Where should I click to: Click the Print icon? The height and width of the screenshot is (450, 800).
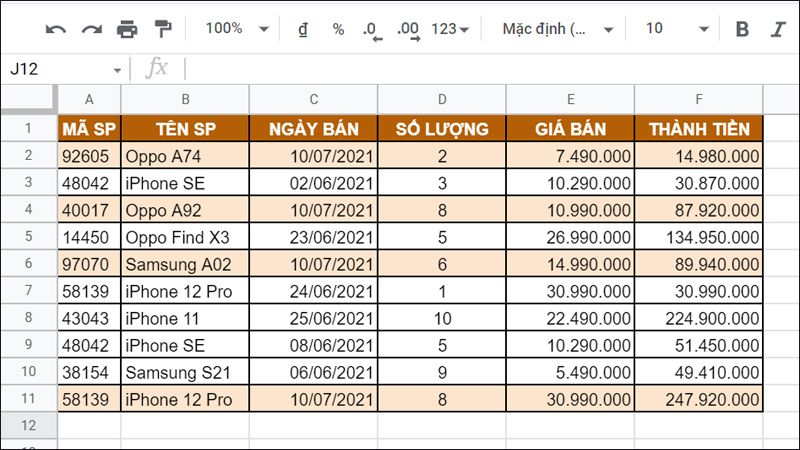pos(127,29)
